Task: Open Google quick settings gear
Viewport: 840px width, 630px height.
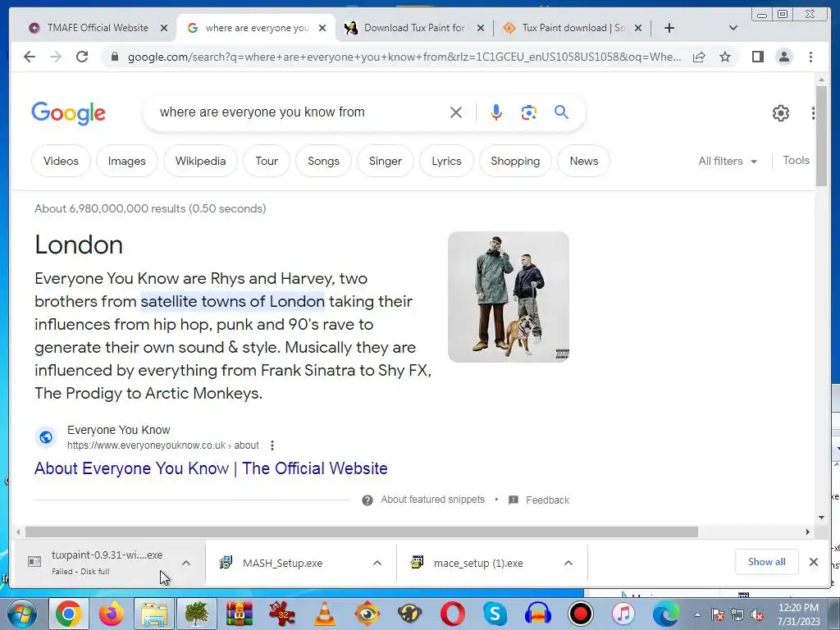Action: [781, 113]
